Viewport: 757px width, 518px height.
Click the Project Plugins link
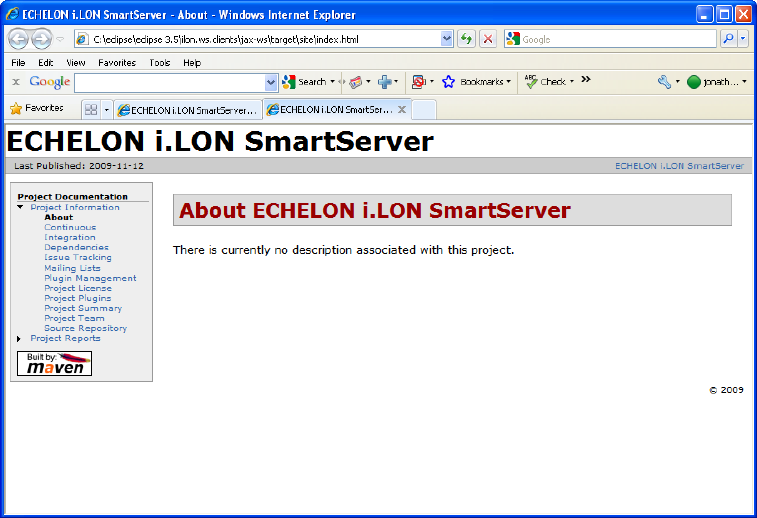(x=78, y=298)
